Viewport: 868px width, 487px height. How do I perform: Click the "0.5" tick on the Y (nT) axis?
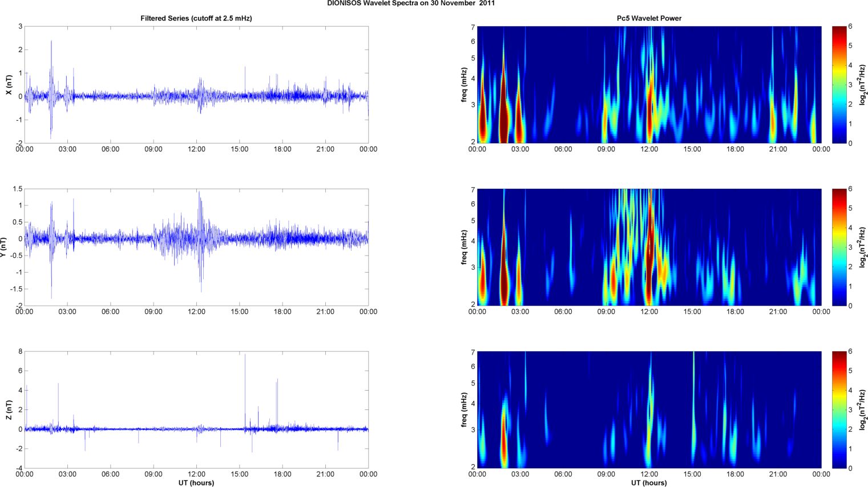pos(17,222)
